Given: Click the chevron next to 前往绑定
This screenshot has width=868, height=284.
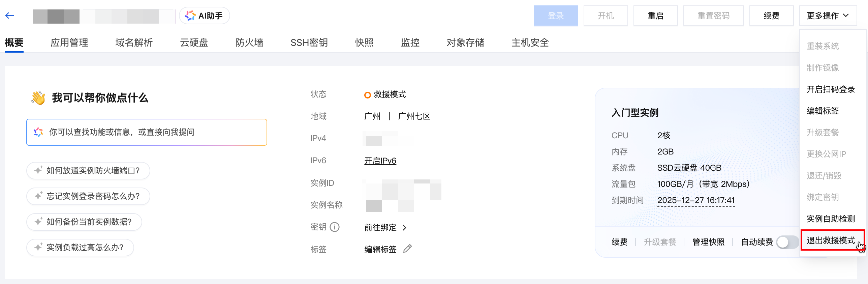Looking at the screenshot, I should tap(405, 228).
